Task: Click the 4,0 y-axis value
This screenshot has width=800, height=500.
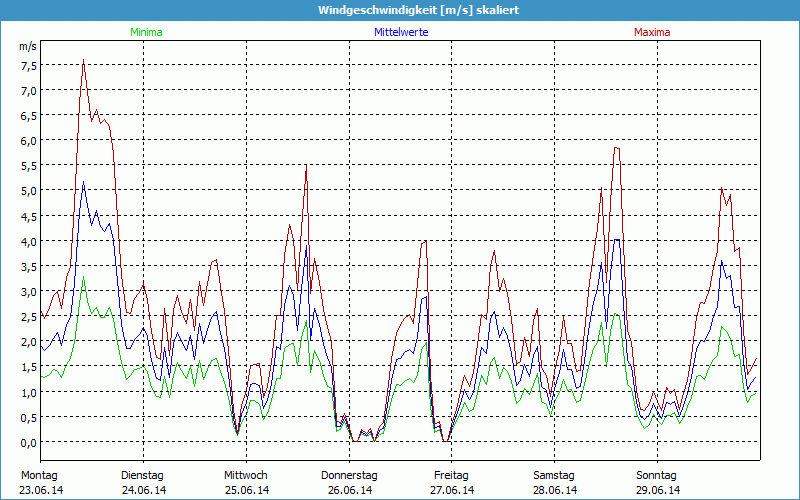Action: coord(29,241)
